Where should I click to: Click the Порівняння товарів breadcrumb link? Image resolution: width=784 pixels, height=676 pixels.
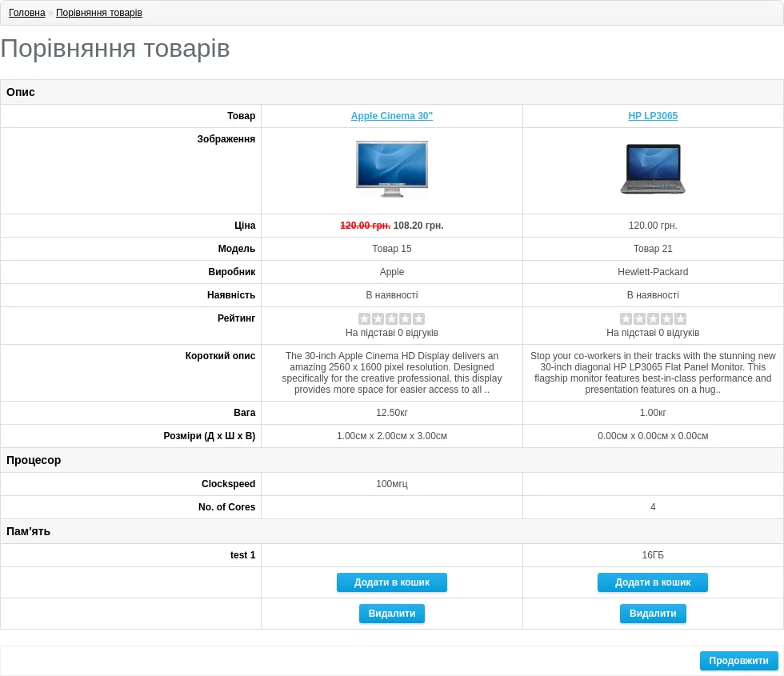99,13
